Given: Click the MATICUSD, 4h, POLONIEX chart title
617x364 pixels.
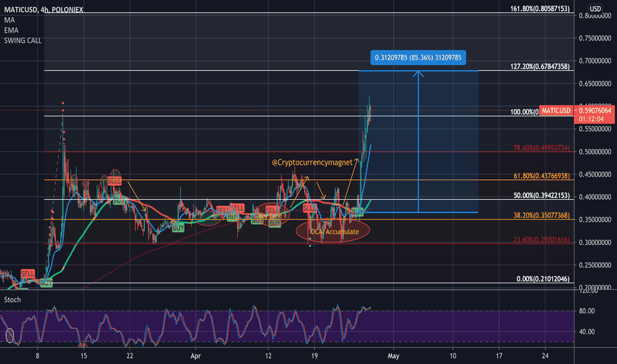Looking at the screenshot, I should [x=43, y=9].
